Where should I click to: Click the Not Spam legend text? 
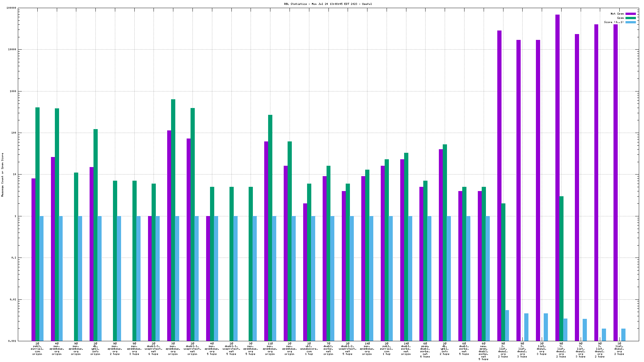617,14
